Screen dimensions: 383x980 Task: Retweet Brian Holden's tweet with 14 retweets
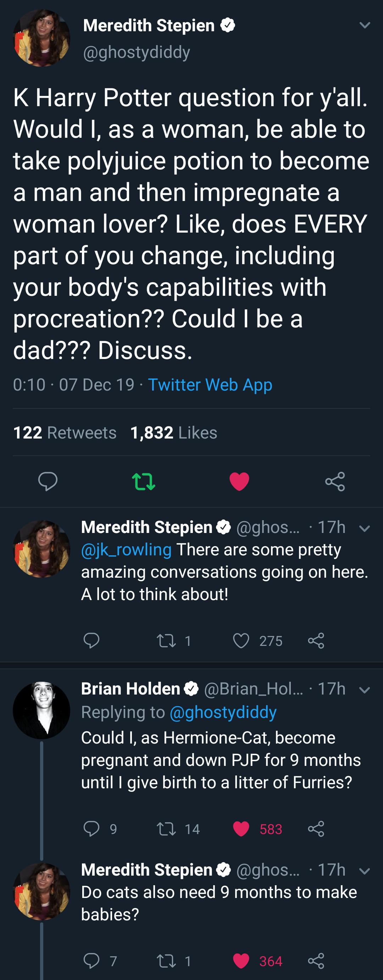click(x=166, y=829)
